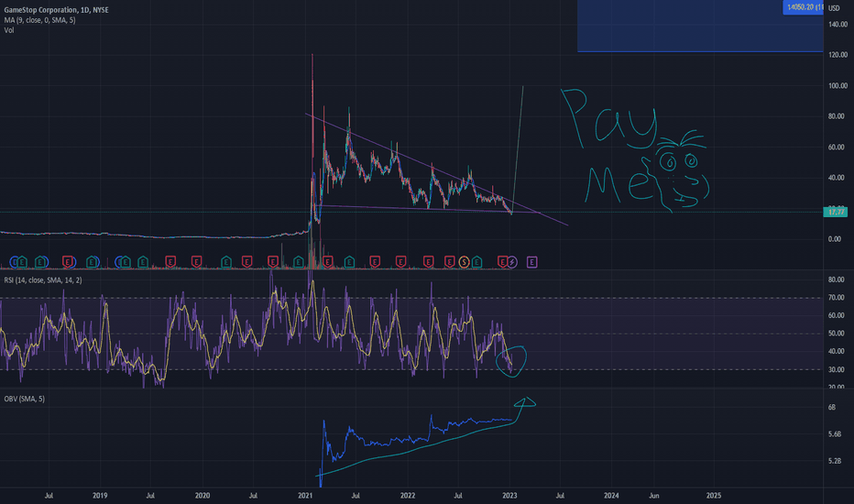Click the 2022 label on time axis
The height and width of the screenshot is (504, 854).
[408, 496]
